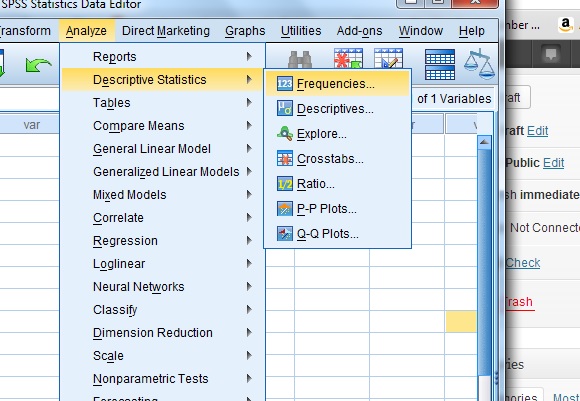580x401 pixels.
Task: Open Q-Q Plots dialog
Action: click(337, 234)
